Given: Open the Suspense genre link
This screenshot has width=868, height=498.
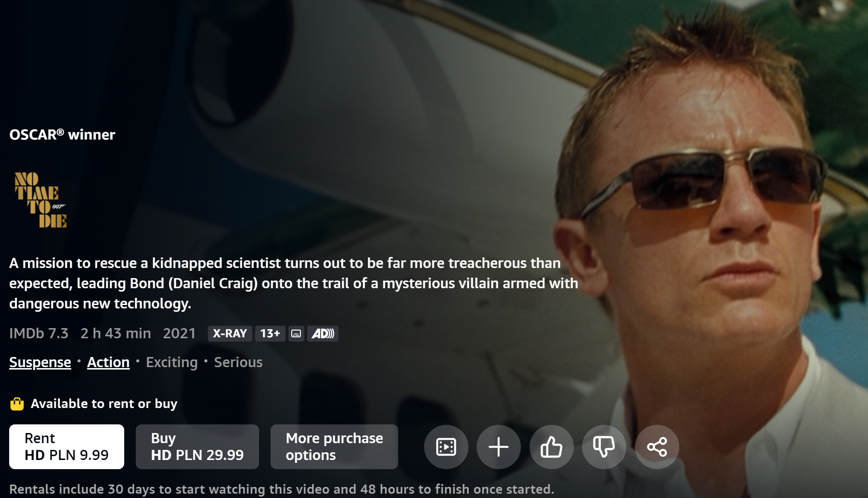Looking at the screenshot, I should (40, 362).
